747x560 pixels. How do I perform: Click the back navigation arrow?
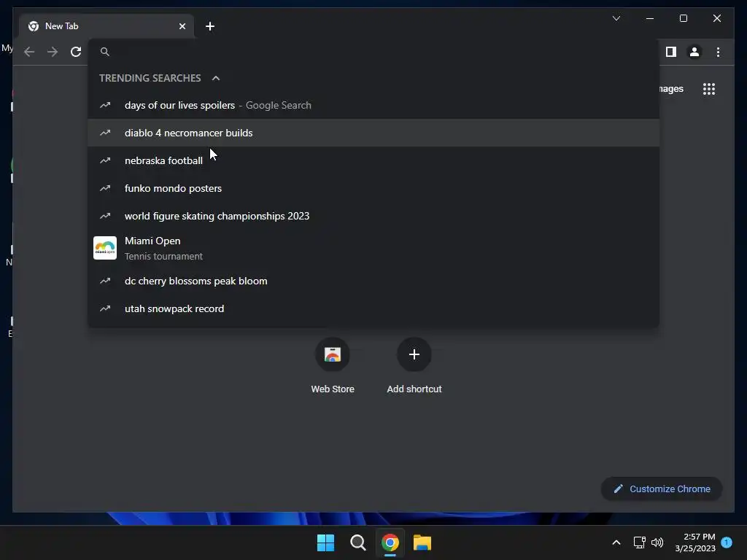click(x=29, y=52)
